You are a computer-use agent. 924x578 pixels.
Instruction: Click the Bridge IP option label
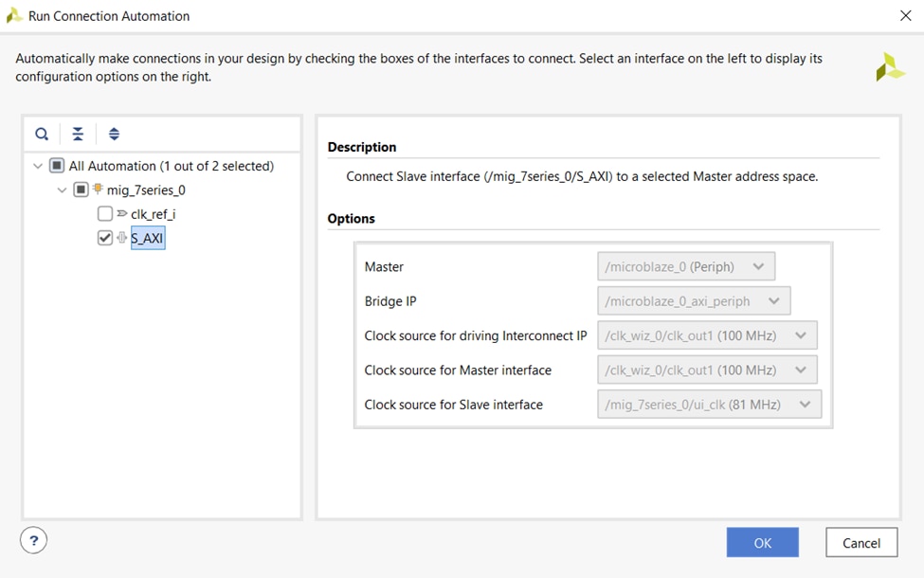click(x=390, y=301)
